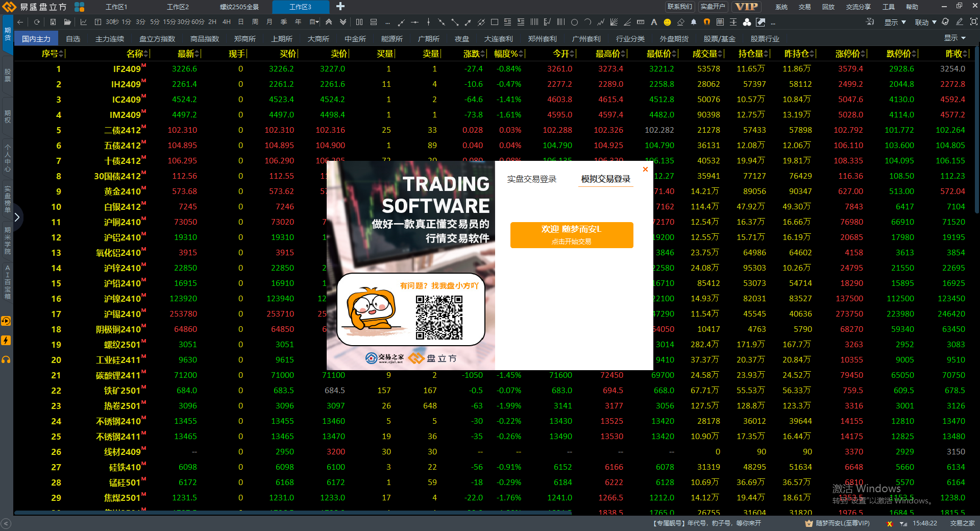980x531 pixels.
Task: Click the orange 欢迎 点击开始交易 button
Action: click(572, 235)
